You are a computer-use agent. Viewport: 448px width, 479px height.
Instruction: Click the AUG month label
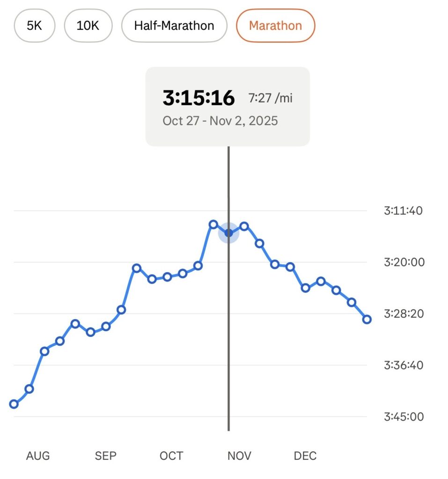pyautogui.click(x=38, y=456)
